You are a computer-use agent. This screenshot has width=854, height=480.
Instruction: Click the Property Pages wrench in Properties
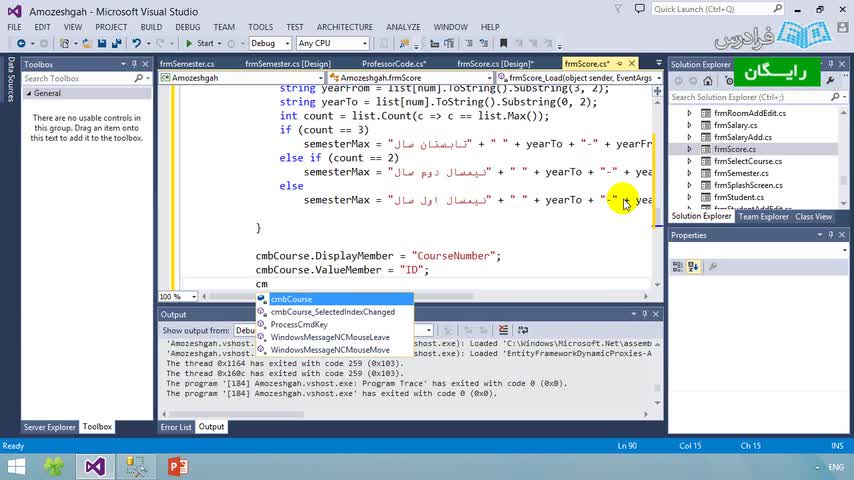pyautogui.click(x=712, y=266)
